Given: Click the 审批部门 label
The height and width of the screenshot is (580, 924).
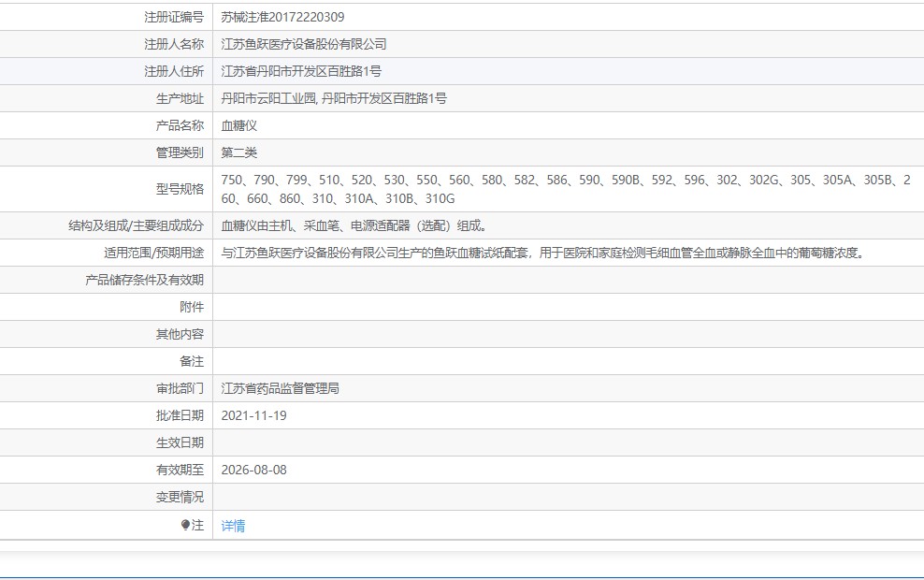Looking at the screenshot, I should click(180, 388).
